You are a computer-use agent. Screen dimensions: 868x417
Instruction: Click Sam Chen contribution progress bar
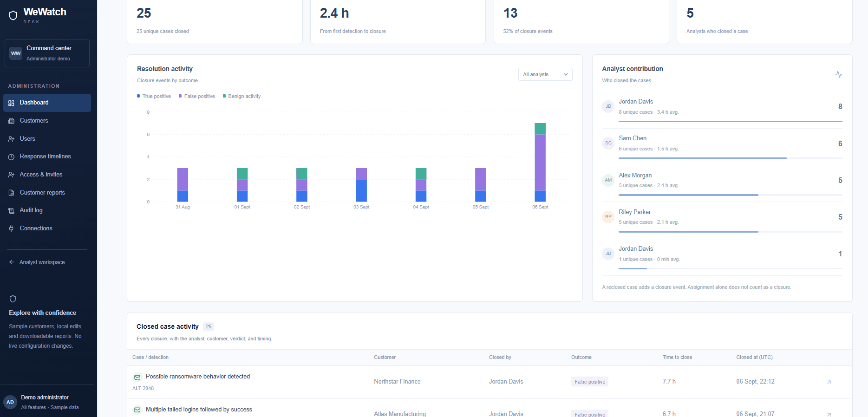point(731,158)
